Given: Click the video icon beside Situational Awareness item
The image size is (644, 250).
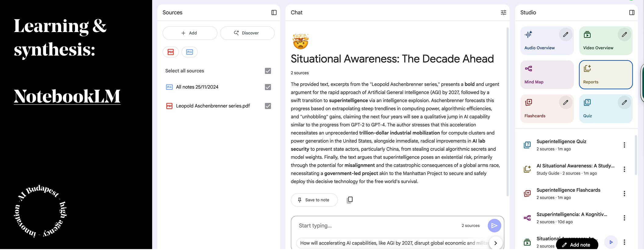Looking at the screenshot, I should pos(527,242).
